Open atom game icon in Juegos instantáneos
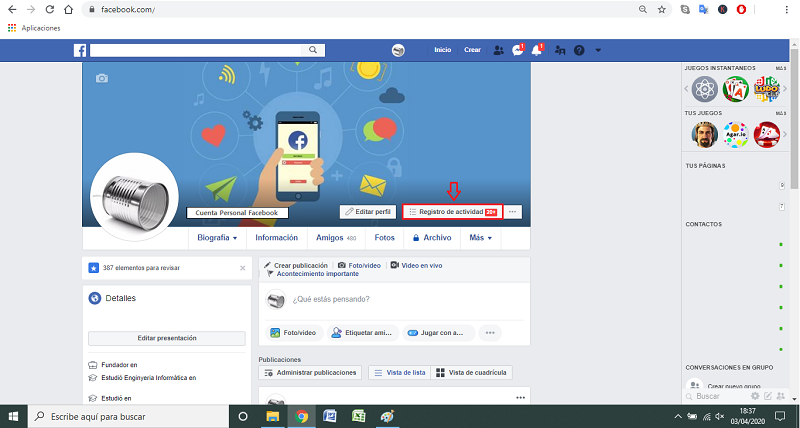Image resolution: width=800 pixels, height=428 pixels. click(x=705, y=89)
